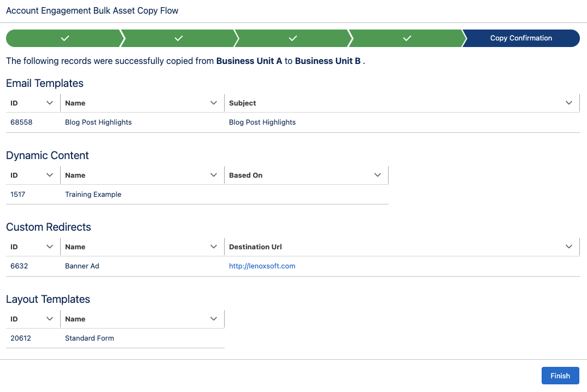This screenshot has height=392, width=587.
Task: Click the Layout Templates section heading
Action: tap(48, 299)
